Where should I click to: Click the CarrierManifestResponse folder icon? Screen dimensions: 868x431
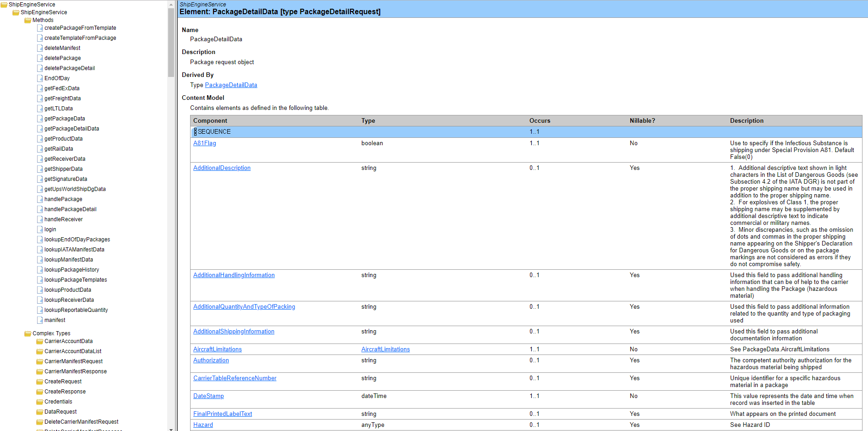39,371
